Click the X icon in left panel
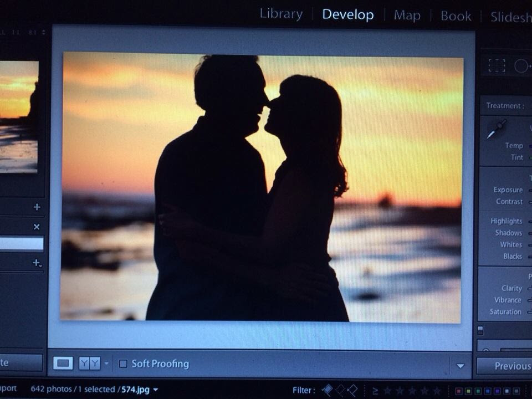 pyautogui.click(x=37, y=227)
